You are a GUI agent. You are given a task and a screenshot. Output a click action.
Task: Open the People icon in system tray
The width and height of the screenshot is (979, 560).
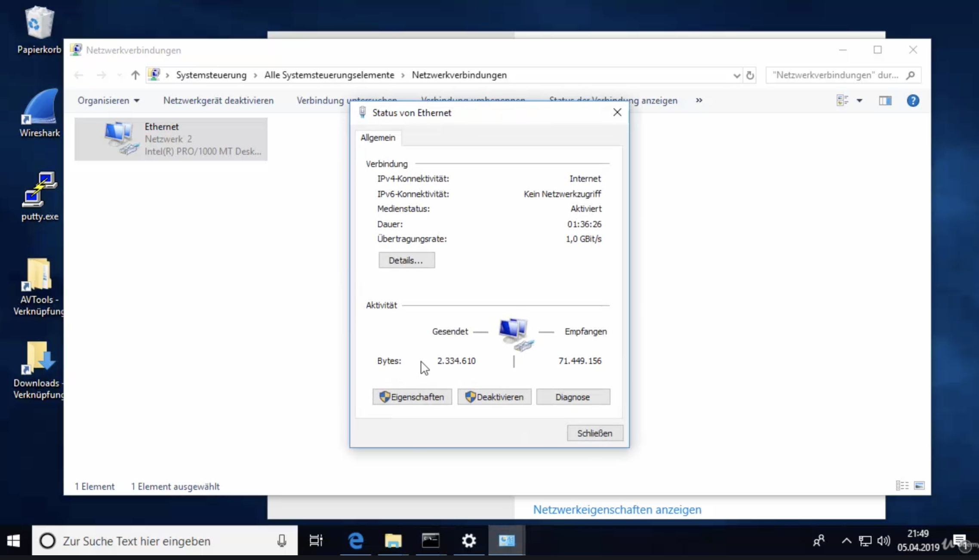(819, 541)
